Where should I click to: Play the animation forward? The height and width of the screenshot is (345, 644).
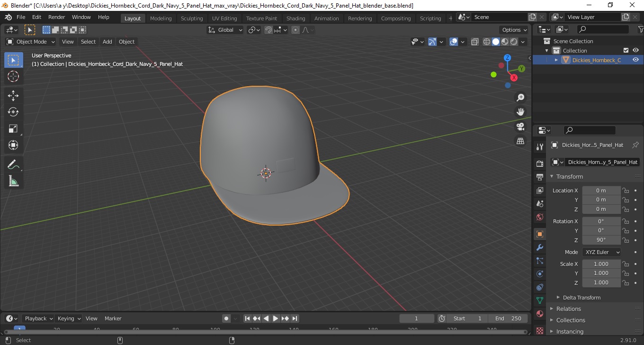(276, 318)
